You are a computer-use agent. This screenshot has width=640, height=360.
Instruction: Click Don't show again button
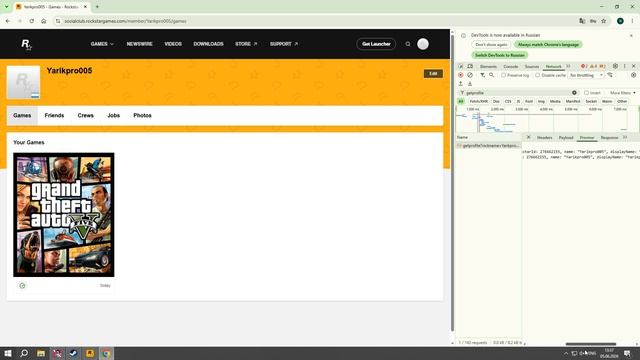click(x=491, y=44)
